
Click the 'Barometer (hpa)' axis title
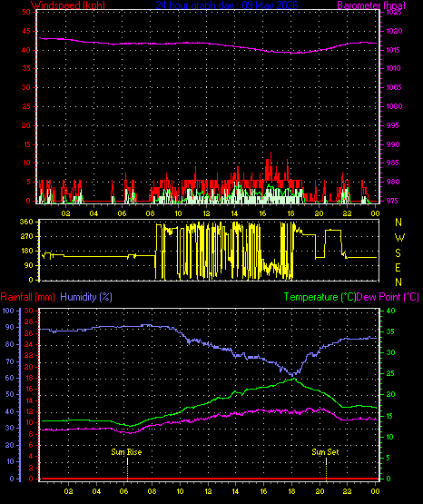coord(371,5)
